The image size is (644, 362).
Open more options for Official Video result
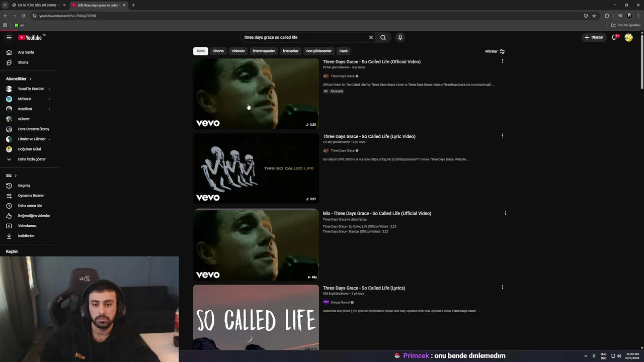pyautogui.click(x=502, y=61)
